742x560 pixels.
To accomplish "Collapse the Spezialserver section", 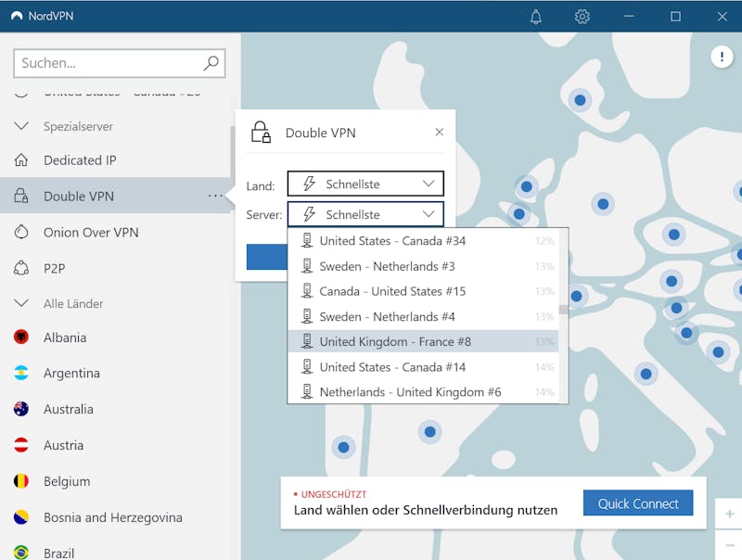I will [x=21, y=126].
